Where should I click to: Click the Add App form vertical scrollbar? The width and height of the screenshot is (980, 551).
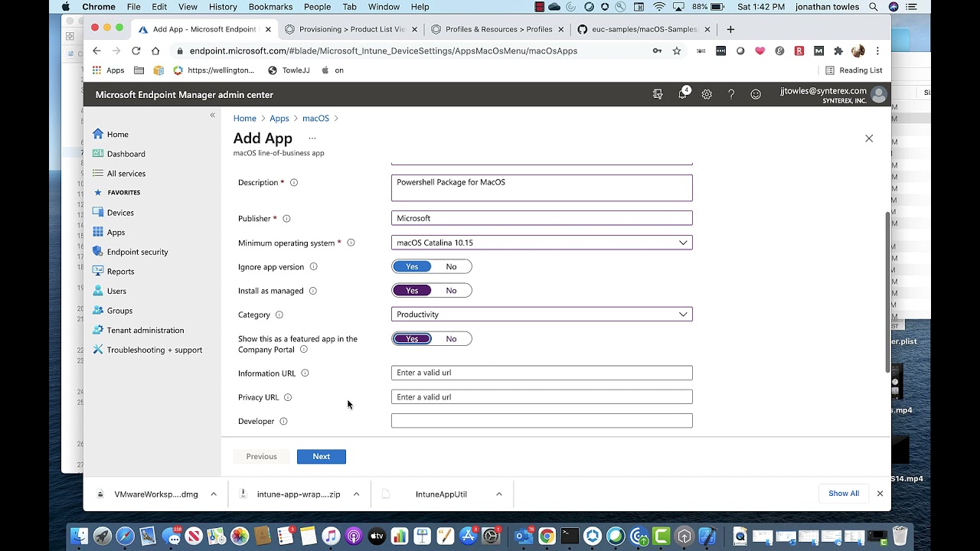[x=888, y=292]
